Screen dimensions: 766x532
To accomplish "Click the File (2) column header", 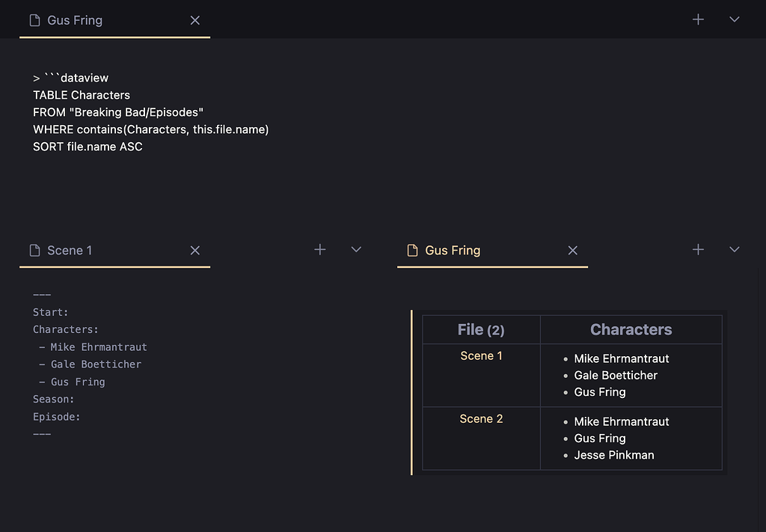I will [x=480, y=329].
